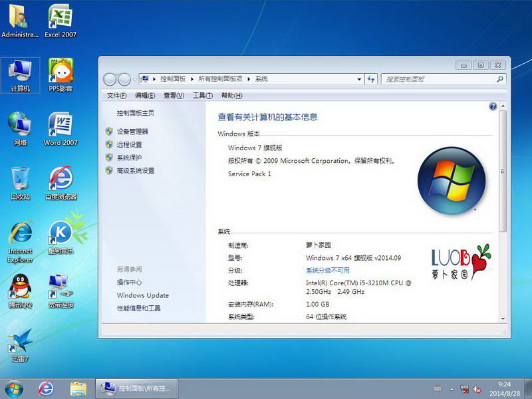Open the 腾讯QQ penguin desktop icon
Screen dimensions: 532x399
tap(21, 292)
